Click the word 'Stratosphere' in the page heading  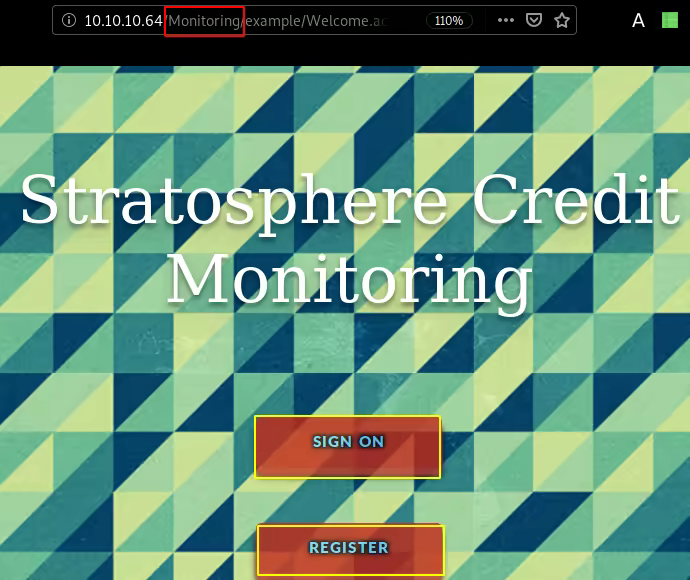pyautogui.click(x=233, y=200)
